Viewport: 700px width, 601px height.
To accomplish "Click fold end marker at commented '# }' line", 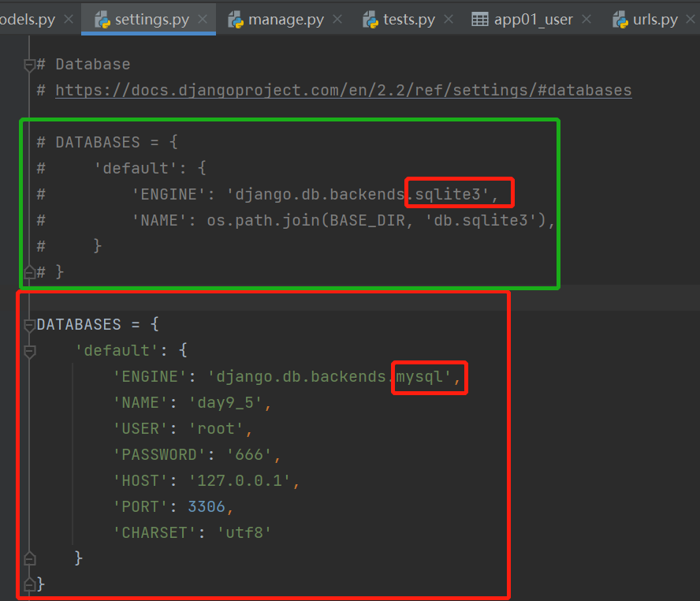I will point(29,272).
